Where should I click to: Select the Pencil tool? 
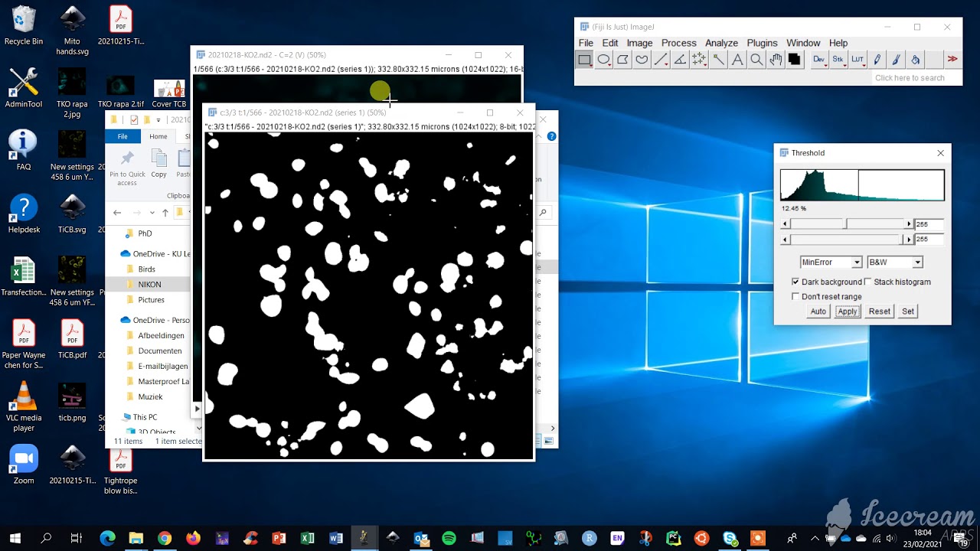877,60
